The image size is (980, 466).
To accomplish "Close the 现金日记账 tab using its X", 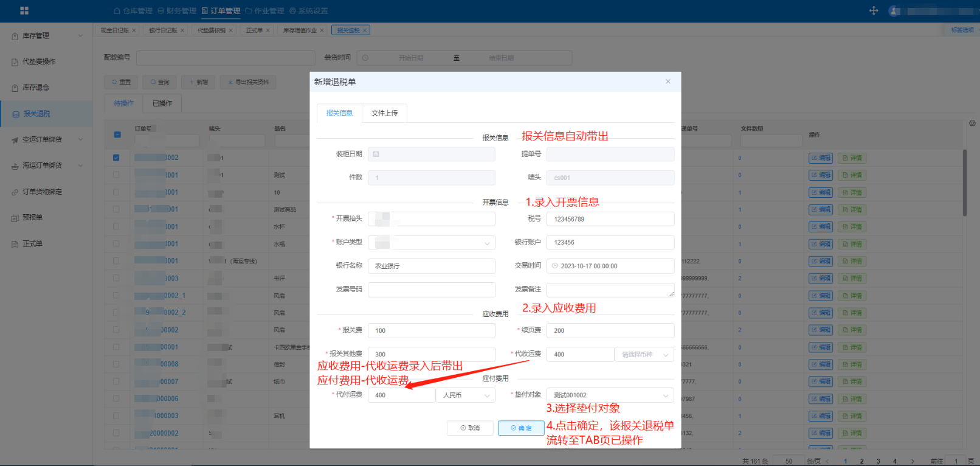I will point(134,30).
